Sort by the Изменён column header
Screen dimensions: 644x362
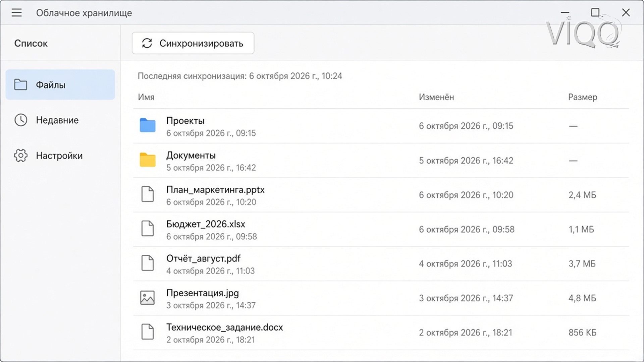coord(436,97)
